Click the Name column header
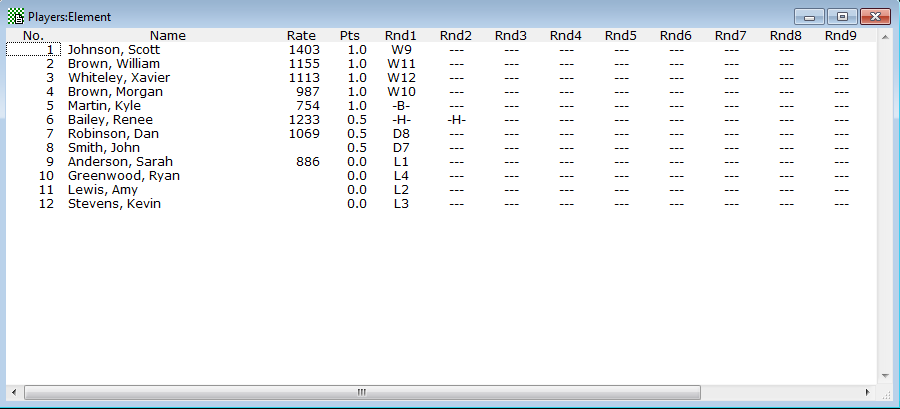The height and width of the screenshot is (409, 900). point(167,35)
